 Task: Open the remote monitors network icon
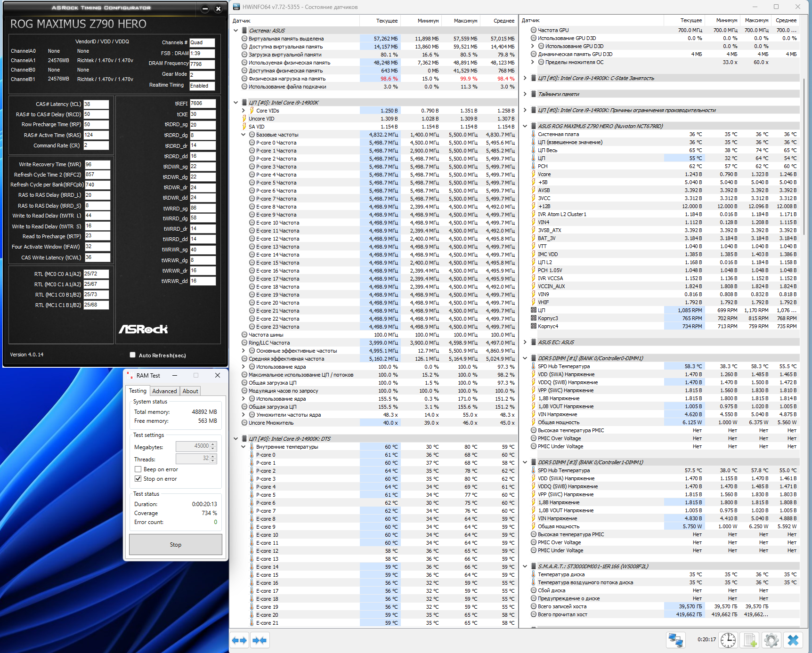tap(676, 640)
